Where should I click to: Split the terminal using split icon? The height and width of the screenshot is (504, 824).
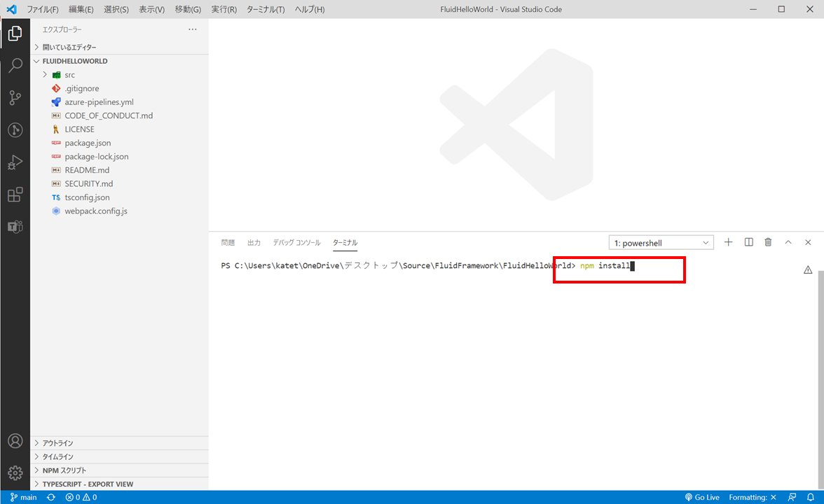tap(748, 241)
